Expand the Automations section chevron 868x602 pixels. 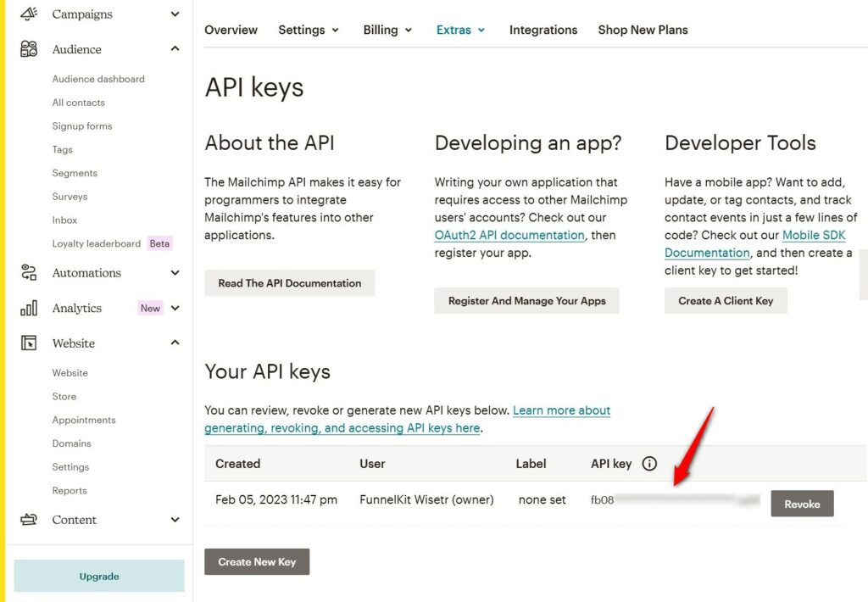175,272
